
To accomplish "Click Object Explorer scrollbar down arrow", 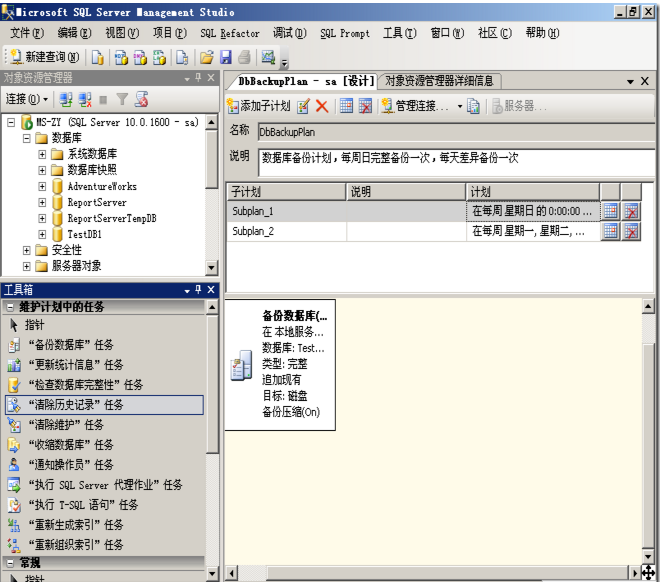I will click(212, 267).
